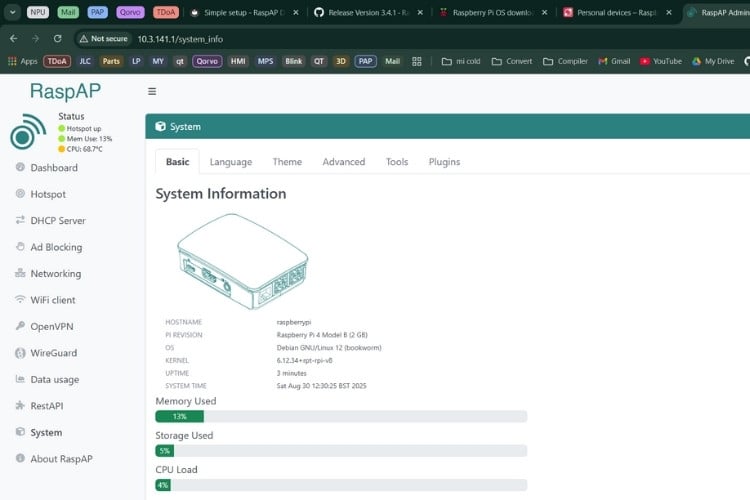Open the YouTube bookmark
The height and width of the screenshot is (500, 750).
click(x=661, y=61)
